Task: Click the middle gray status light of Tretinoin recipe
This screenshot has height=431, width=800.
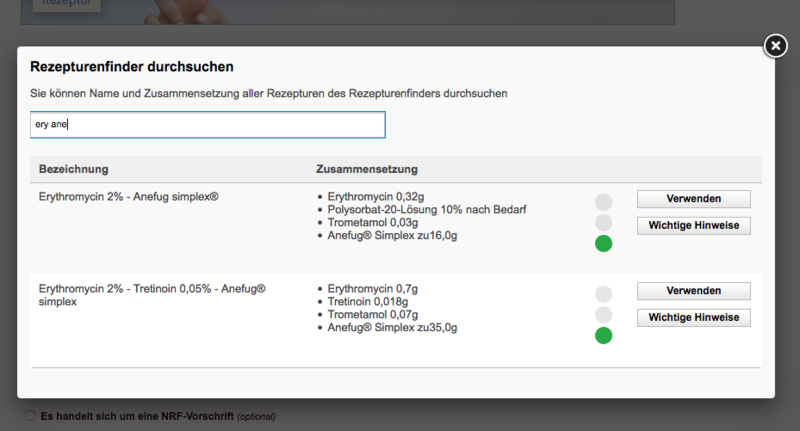Action: click(603, 315)
